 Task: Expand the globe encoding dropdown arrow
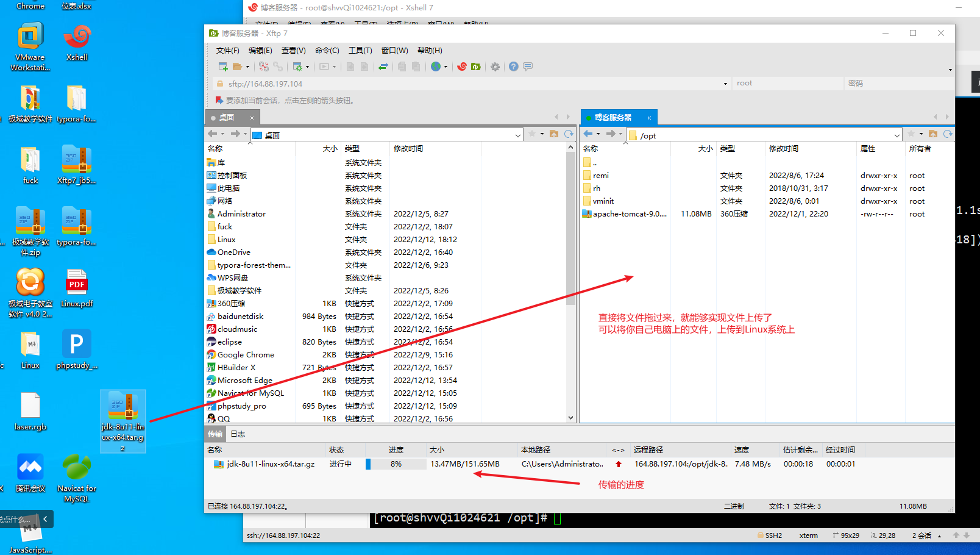(446, 67)
